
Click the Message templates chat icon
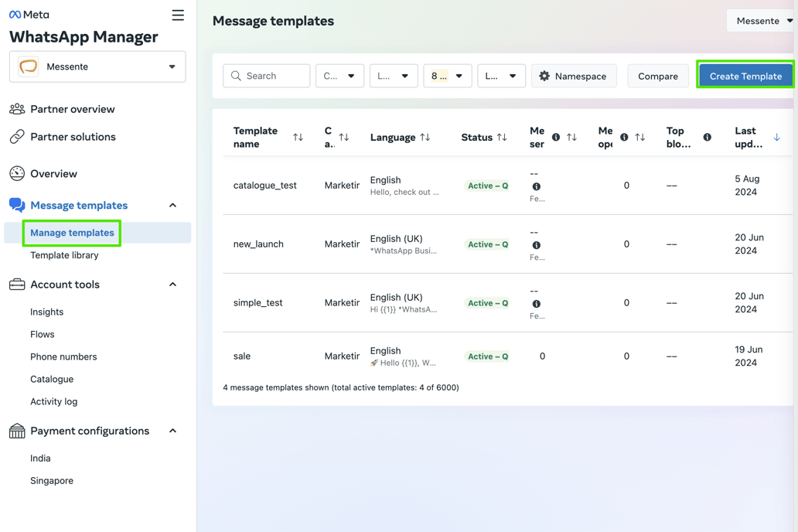point(17,205)
